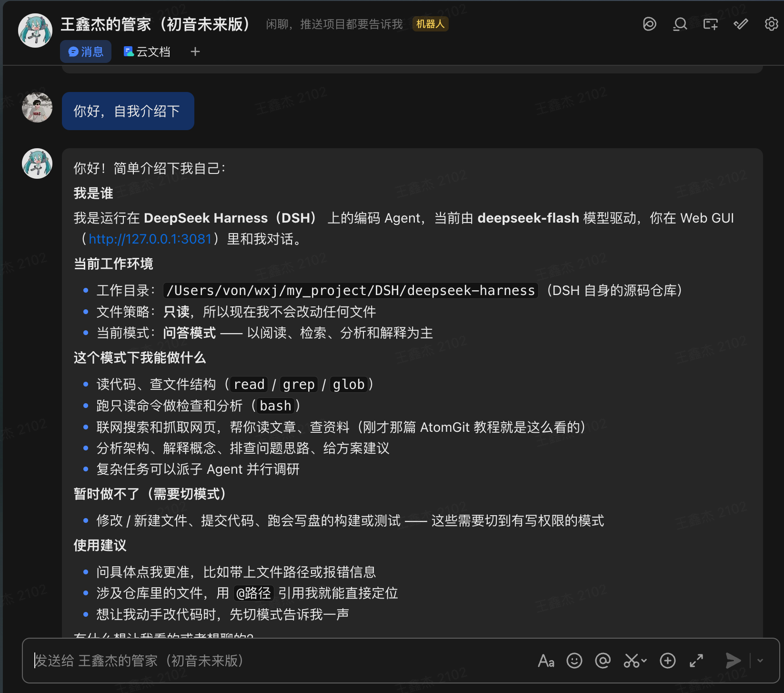Open the http://127.0.0.1:3081 link
The height and width of the screenshot is (693, 784).
[x=150, y=239]
